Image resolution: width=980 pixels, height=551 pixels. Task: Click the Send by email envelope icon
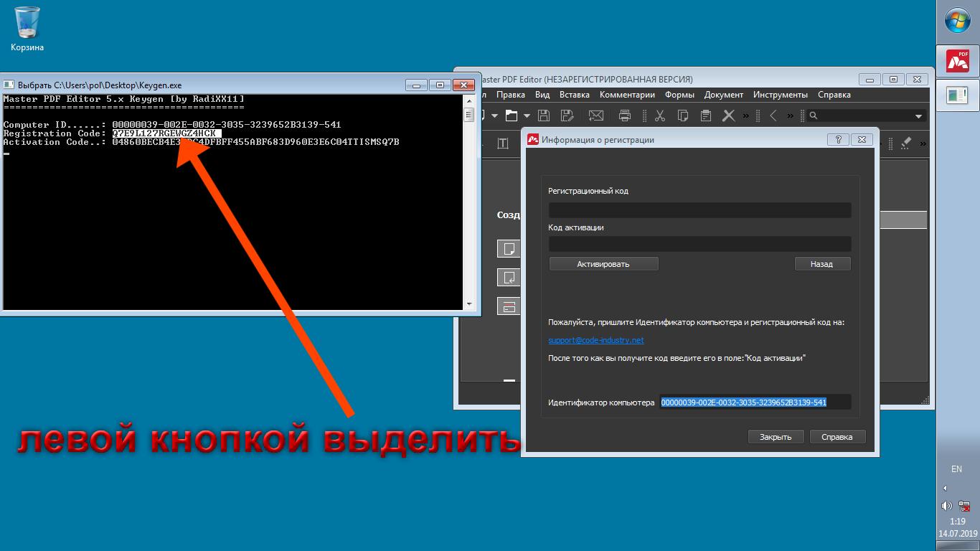pos(595,116)
